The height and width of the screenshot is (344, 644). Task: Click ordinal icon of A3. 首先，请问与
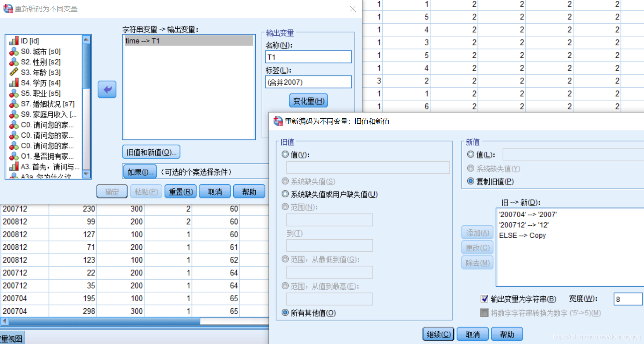tap(14, 166)
